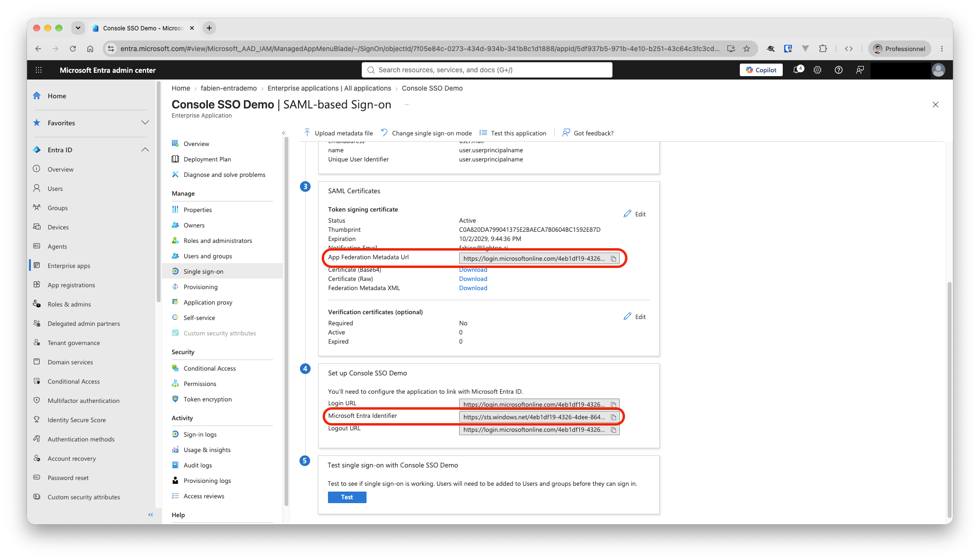This screenshot has height=560, width=980.
Task: Click the feedback icon in the top bar
Action: pyautogui.click(x=860, y=70)
